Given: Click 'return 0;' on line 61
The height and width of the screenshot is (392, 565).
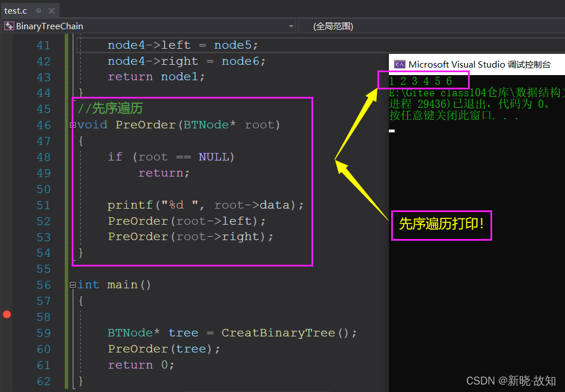Looking at the screenshot, I should coord(141,364).
